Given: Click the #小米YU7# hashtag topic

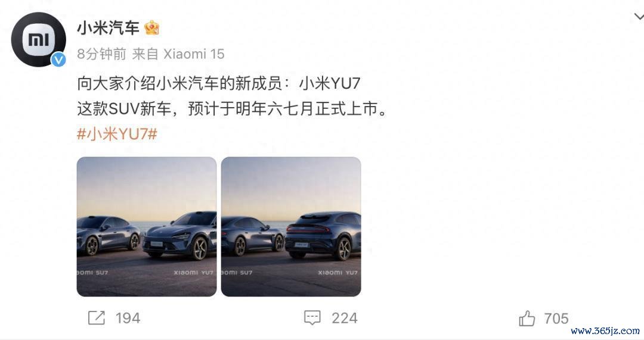Looking at the screenshot, I should pos(117,134).
